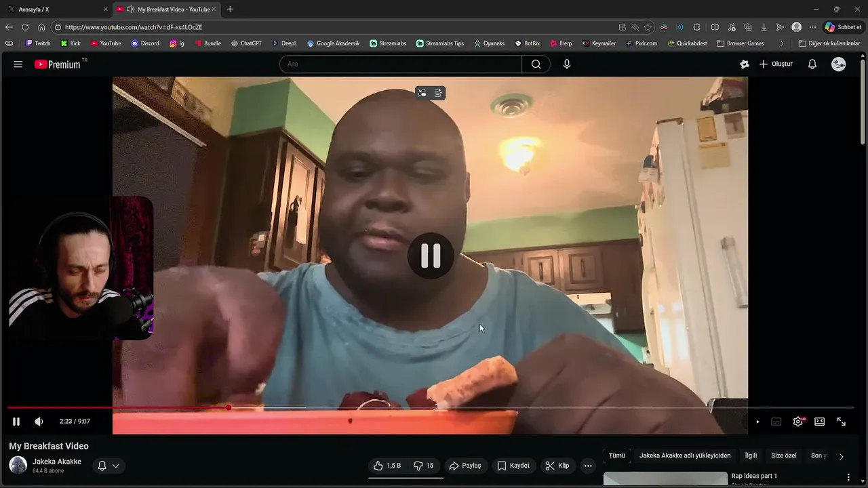The height and width of the screenshot is (488, 868).
Task: Click the Jakeka Akakke channel avatar
Action: click(18, 466)
